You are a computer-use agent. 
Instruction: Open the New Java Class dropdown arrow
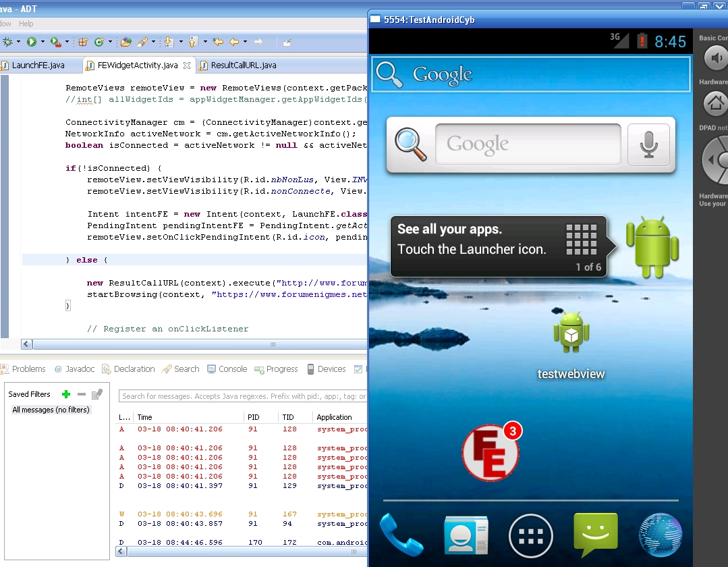tap(110, 42)
